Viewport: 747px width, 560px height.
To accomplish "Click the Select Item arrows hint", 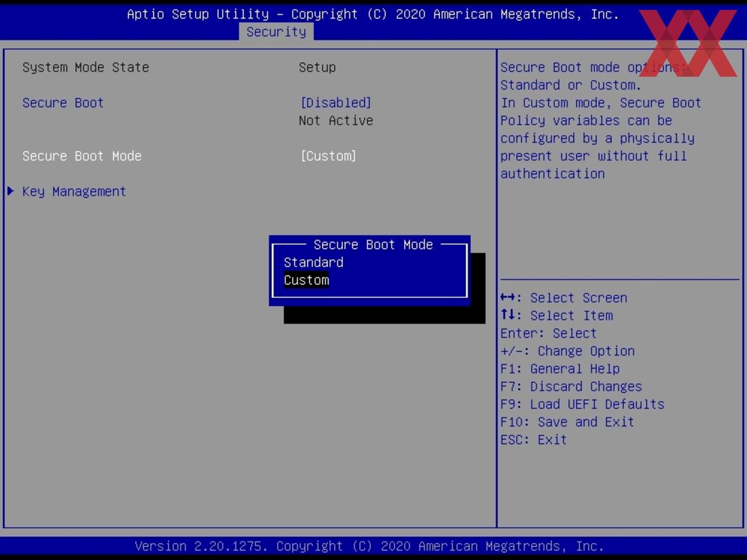I will 556,316.
